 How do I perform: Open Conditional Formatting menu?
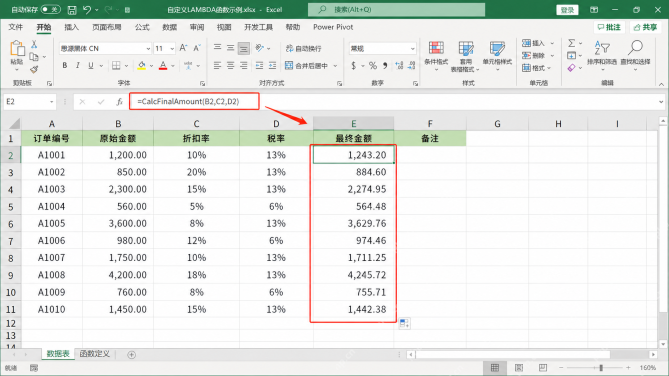(x=436, y=56)
